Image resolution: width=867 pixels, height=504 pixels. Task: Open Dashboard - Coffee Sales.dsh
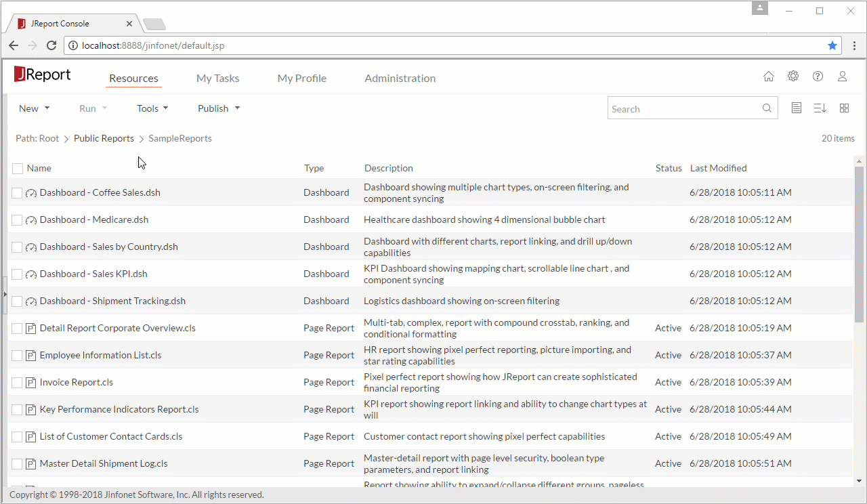click(100, 192)
